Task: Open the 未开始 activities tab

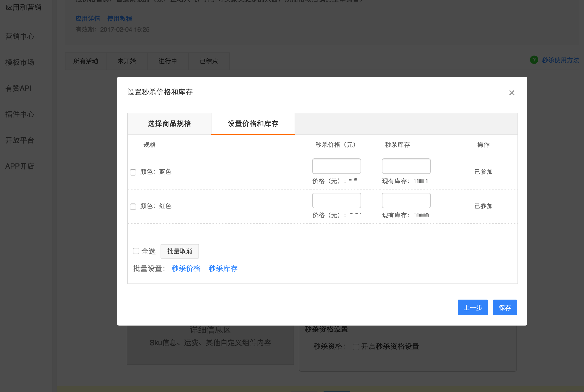Action: point(127,61)
